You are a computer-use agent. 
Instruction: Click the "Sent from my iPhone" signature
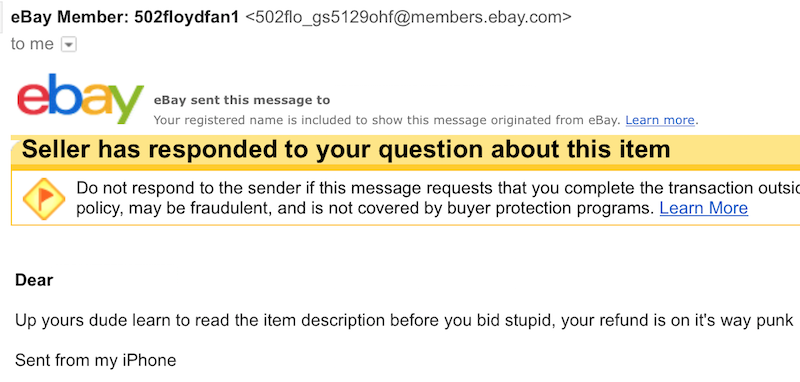click(95, 361)
